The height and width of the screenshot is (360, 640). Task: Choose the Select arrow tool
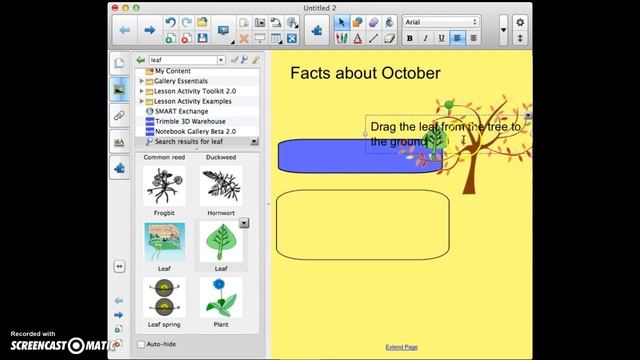[342, 22]
